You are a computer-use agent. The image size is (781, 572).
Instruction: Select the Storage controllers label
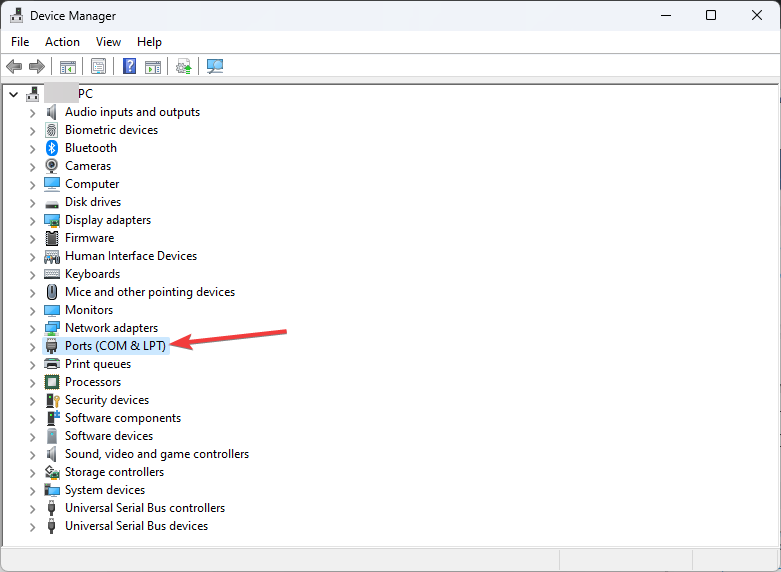click(x=115, y=472)
